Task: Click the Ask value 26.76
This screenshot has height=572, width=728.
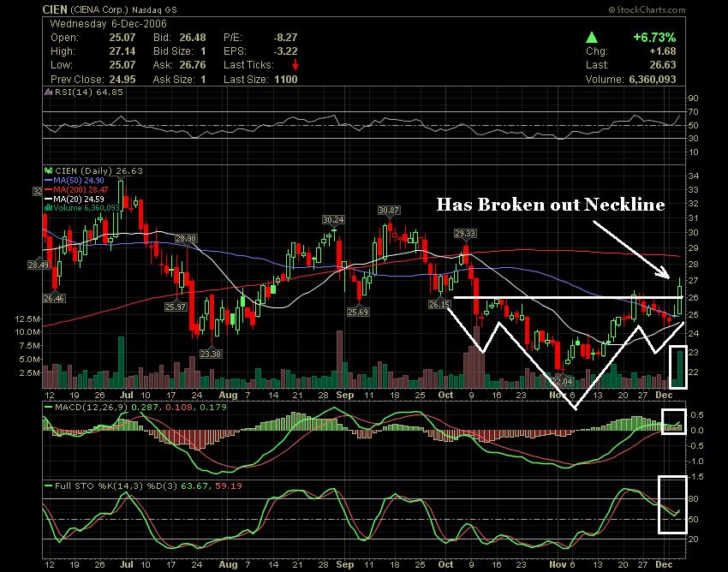Action: pyautogui.click(x=192, y=65)
